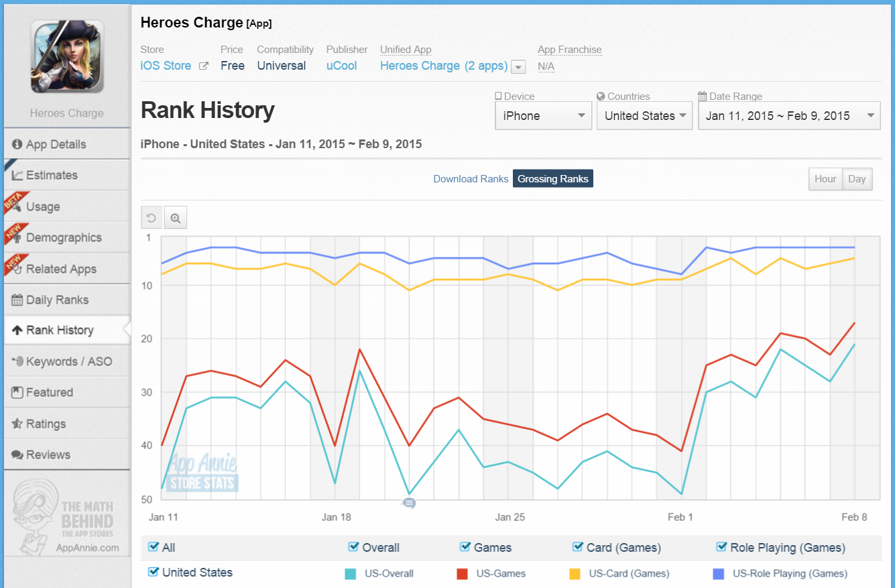Switch to Day granularity
The width and height of the screenshot is (895, 588).
(857, 179)
